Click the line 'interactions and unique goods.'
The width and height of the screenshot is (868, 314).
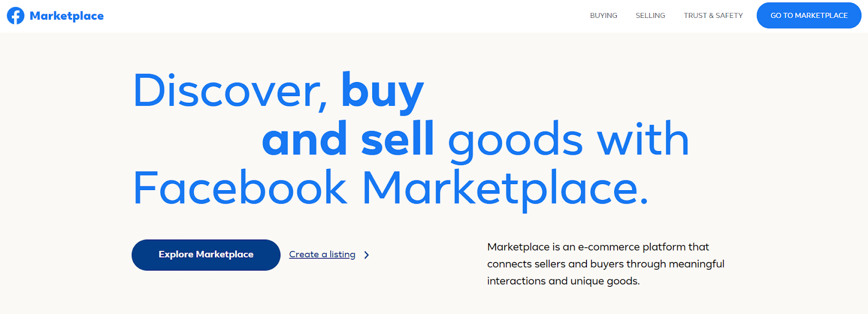563,281
